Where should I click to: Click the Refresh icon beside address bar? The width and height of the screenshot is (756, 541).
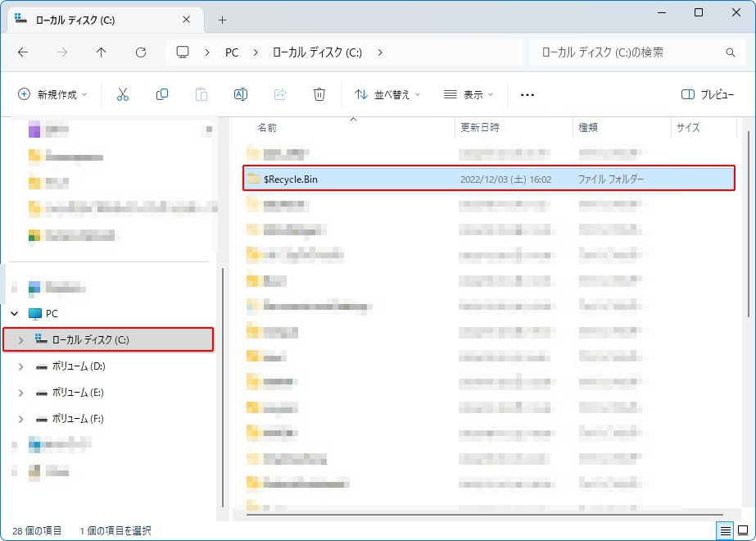click(141, 52)
